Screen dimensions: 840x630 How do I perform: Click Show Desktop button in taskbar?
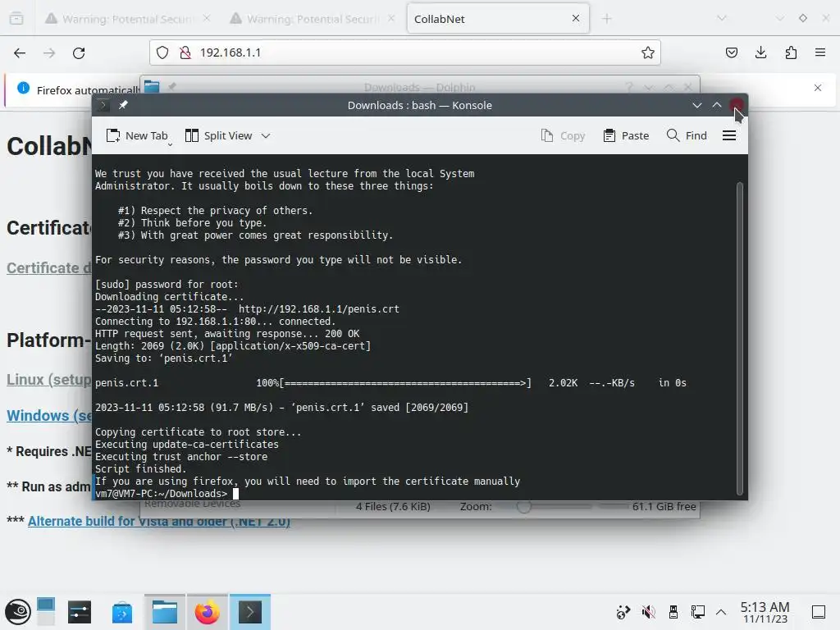coord(819,612)
